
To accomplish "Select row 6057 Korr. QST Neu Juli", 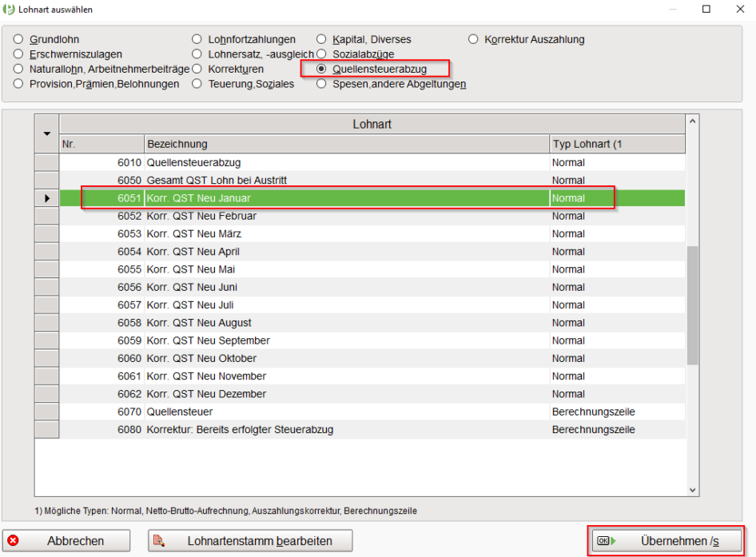I will pos(372,305).
